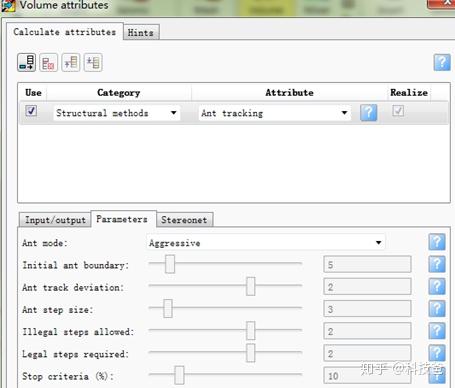Open help icon next to toolbar
Image resolution: width=455 pixels, height=388 pixels.
pyautogui.click(x=442, y=62)
